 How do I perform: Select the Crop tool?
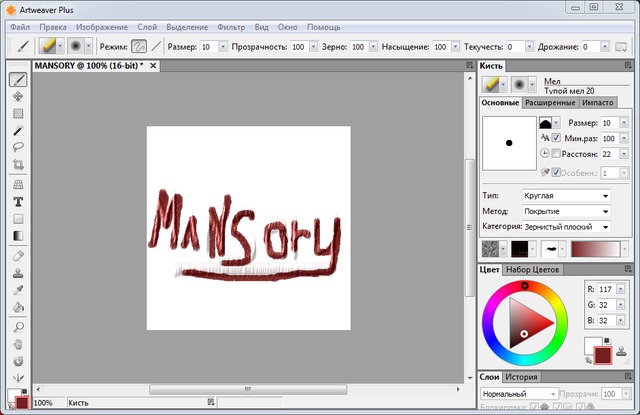pos(18,164)
